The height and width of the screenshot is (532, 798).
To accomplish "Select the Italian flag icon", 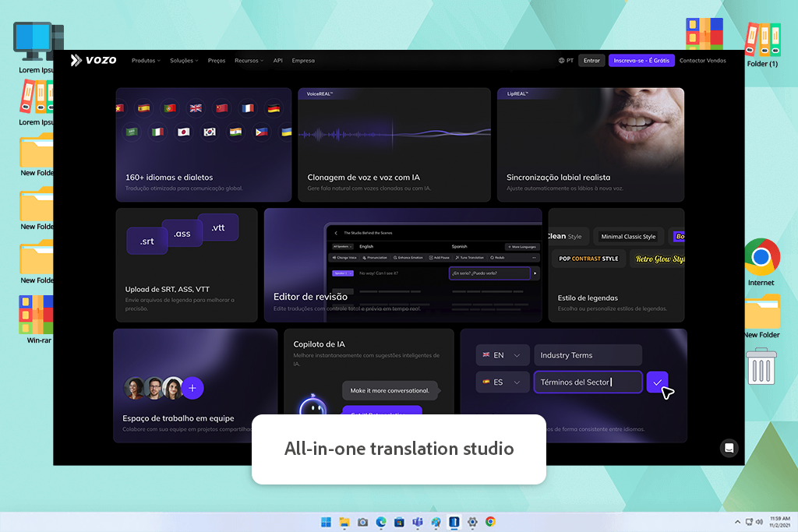I will coord(157,132).
